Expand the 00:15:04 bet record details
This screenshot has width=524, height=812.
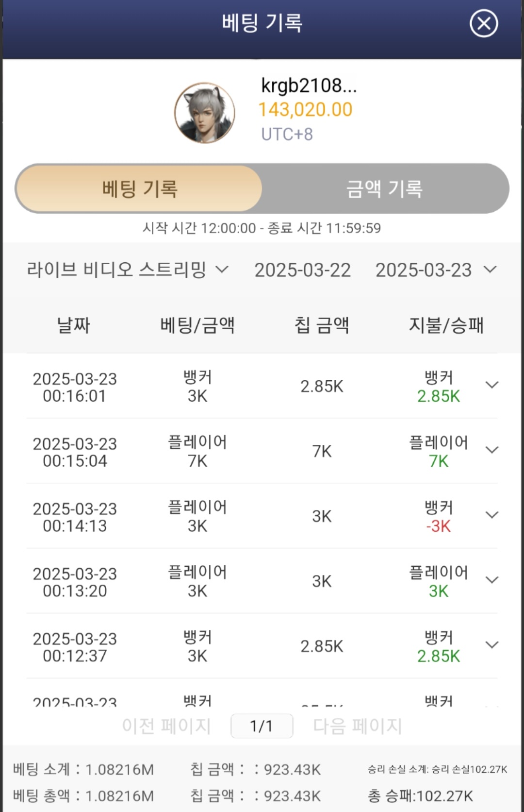[492, 450]
